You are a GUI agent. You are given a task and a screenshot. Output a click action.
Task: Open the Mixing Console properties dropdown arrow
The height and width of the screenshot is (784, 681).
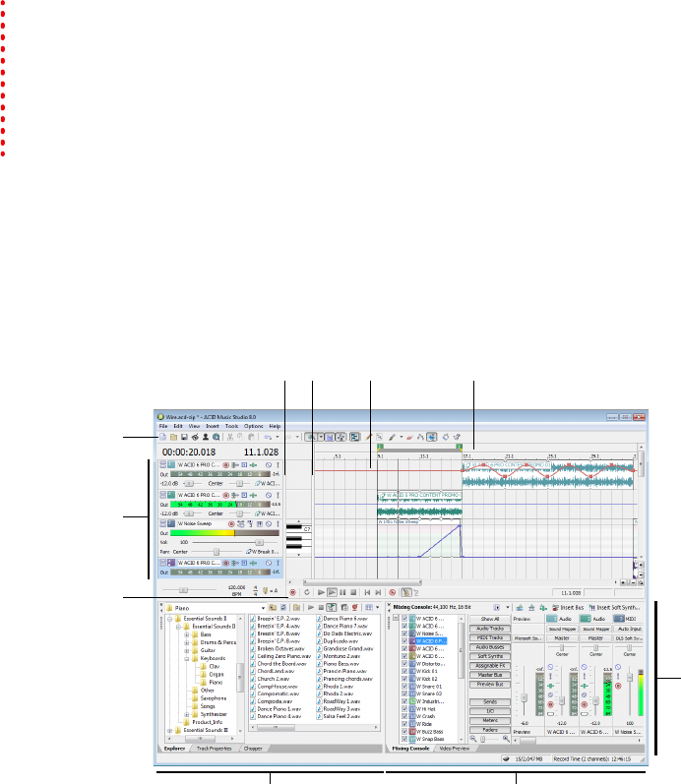[507, 608]
